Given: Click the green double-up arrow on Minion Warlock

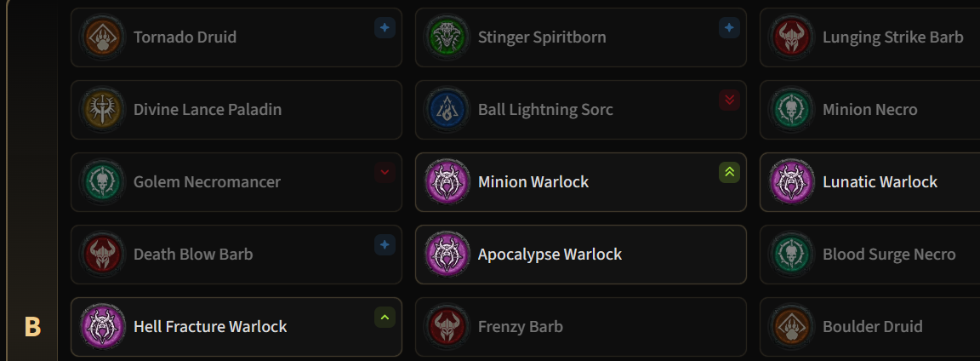Looking at the screenshot, I should coord(729,173).
